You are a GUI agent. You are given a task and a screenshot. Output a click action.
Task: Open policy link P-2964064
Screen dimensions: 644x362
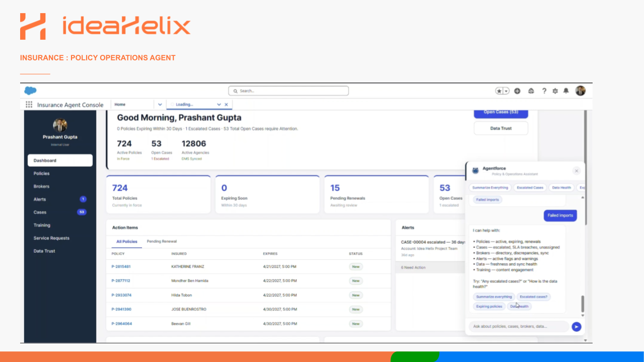(x=122, y=324)
